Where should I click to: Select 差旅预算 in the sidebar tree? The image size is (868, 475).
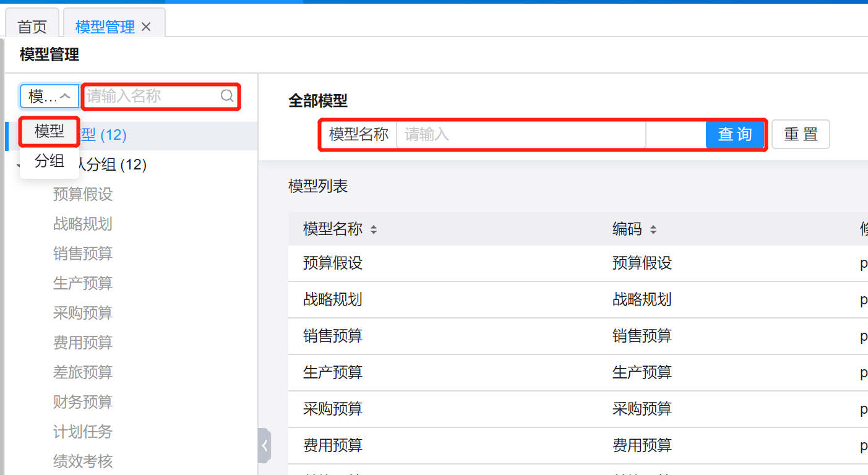click(83, 372)
